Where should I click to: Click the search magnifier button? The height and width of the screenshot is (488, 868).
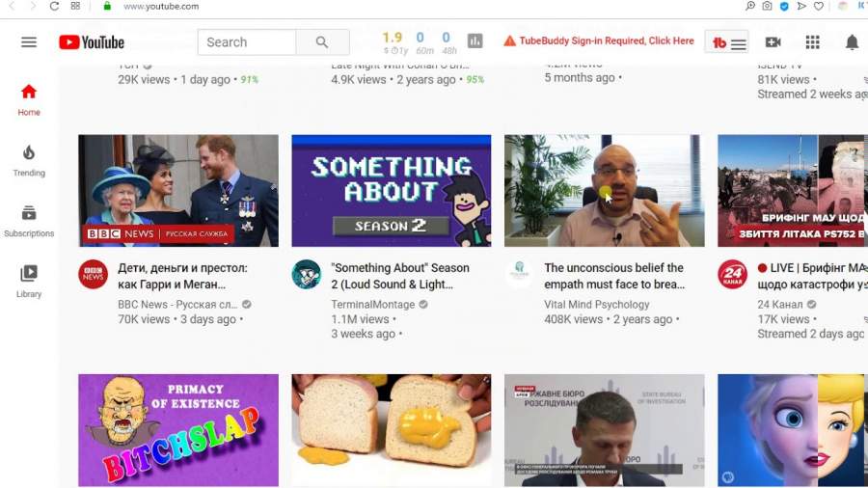[322, 42]
